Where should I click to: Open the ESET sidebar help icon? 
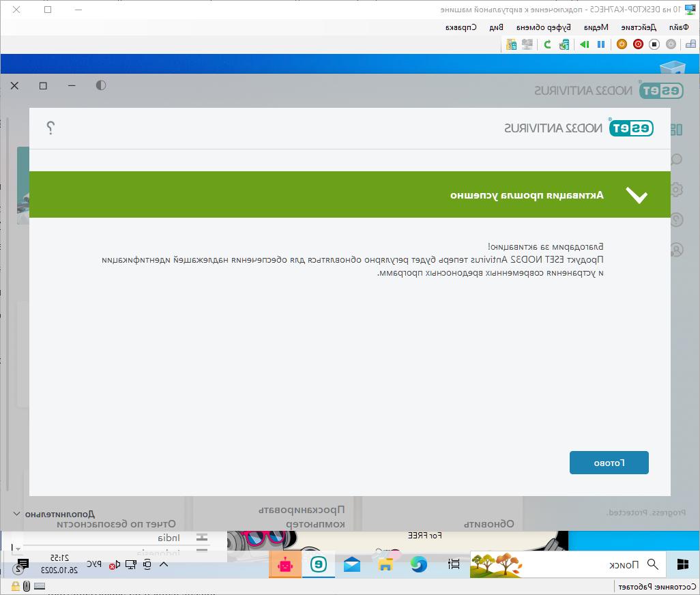click(676, 219)
